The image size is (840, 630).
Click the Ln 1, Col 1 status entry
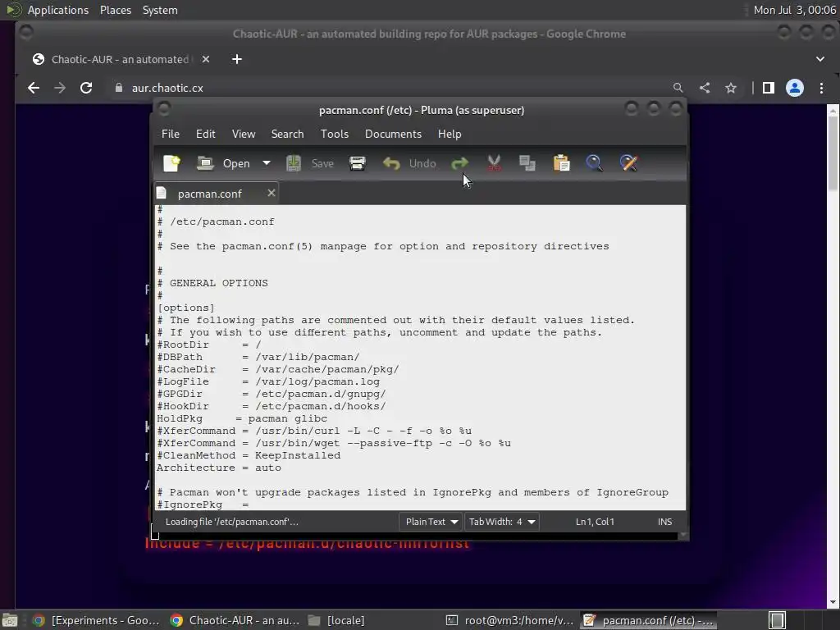595,522
